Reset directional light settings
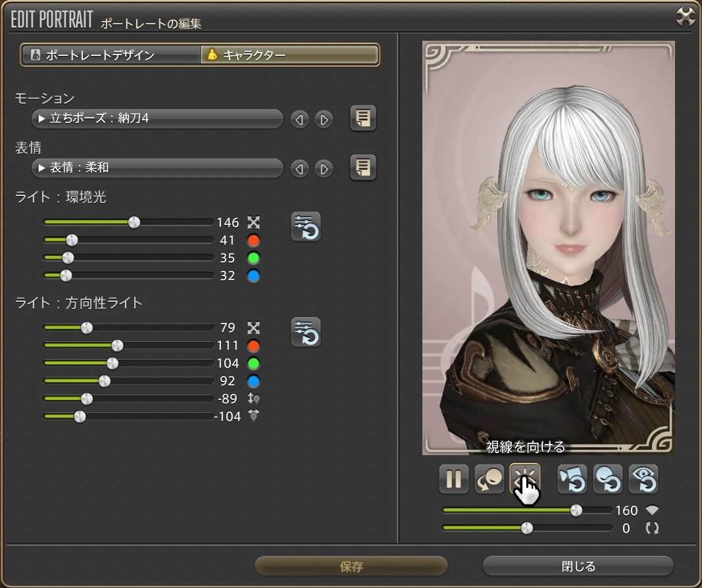This screenshot has width=702, height=588. click(x=306, y=332)
